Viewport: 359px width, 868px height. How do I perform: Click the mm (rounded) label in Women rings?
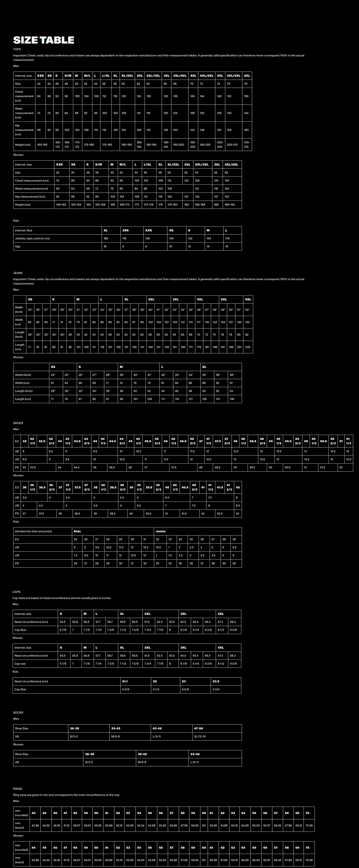click(x=22, y=847)
